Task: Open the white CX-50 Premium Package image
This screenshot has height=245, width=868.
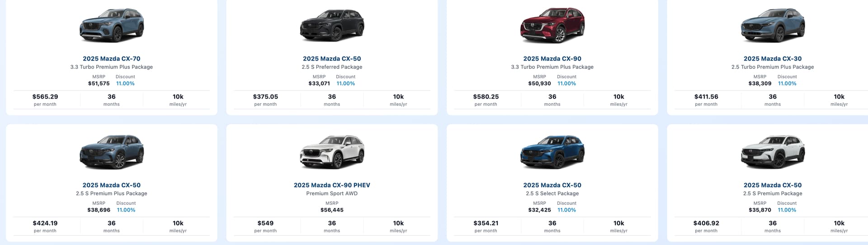Action: [772, 152]
